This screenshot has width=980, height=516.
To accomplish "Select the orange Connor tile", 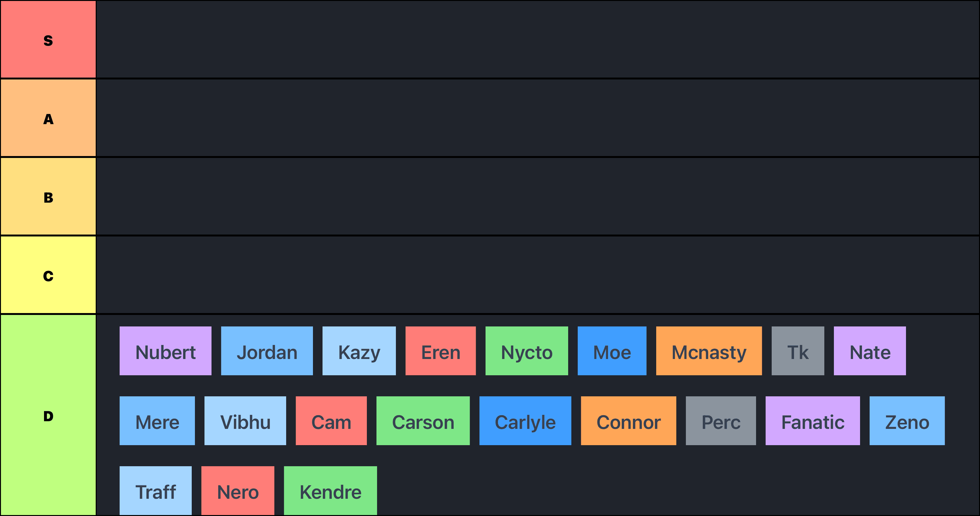I will point(628,421).
